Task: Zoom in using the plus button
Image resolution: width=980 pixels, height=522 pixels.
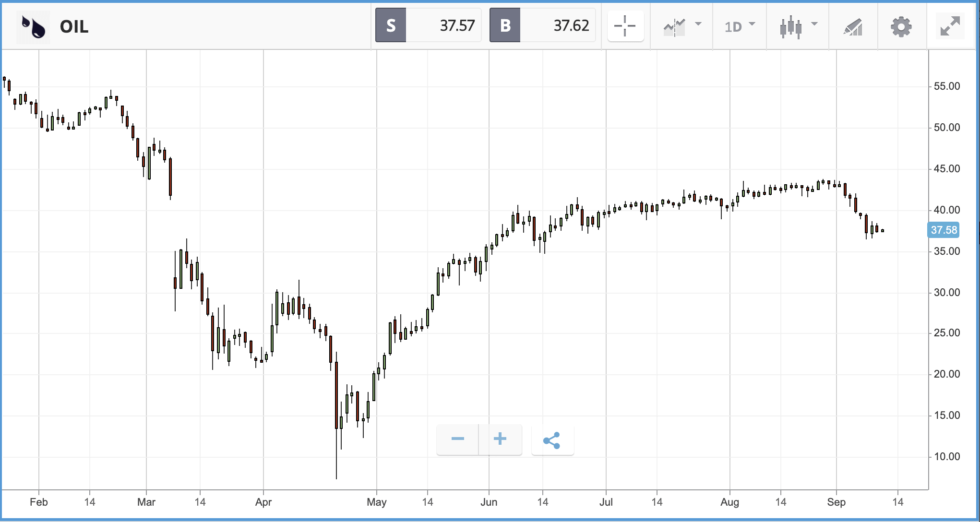Action: pyautogui.click(x=500, y=439)
